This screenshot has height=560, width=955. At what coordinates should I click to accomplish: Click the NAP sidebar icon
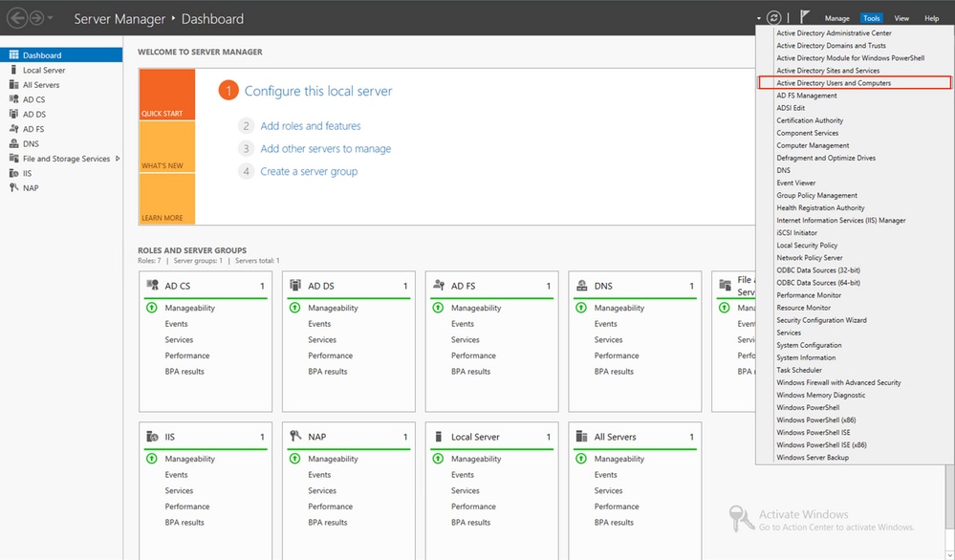click(x=13, y=187)
